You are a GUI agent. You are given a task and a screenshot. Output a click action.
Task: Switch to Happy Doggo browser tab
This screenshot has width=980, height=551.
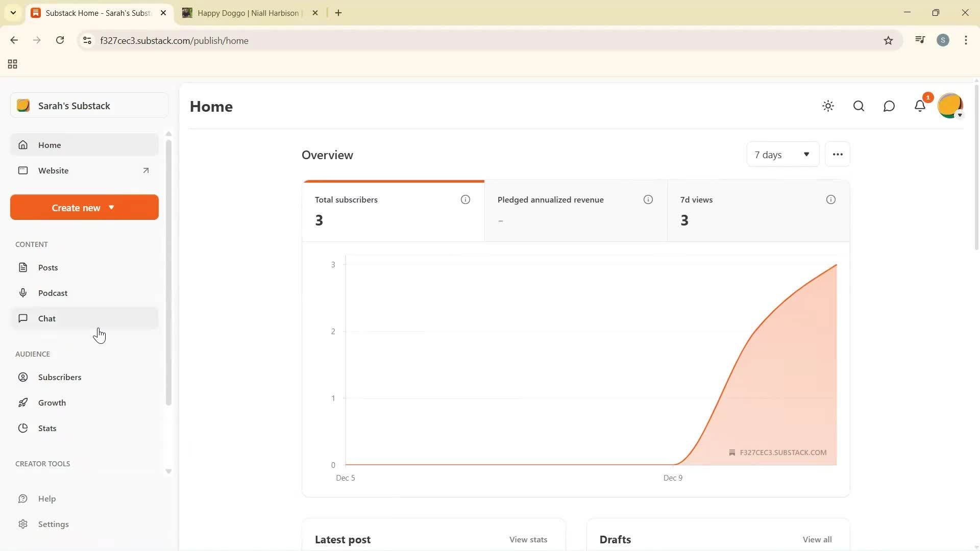[248, 13]
